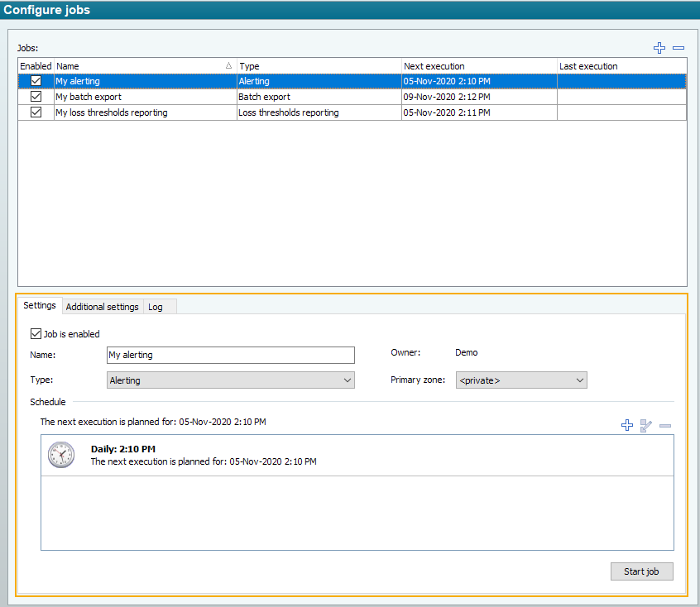Click the remove job minus icon
This screenshot has width=700, height=607.
click(678, 48)
